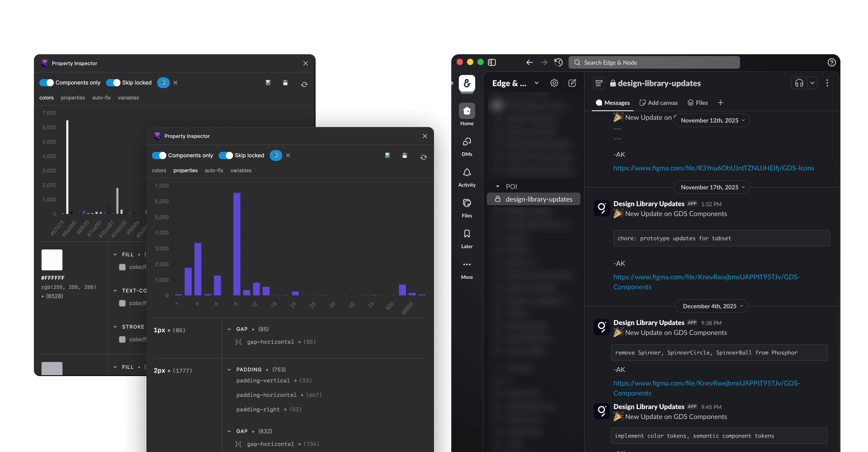Screen dimensions: 868x452
Task: Toggle Skip locked in back Property Inspector
Action: (x=113, y=83)
